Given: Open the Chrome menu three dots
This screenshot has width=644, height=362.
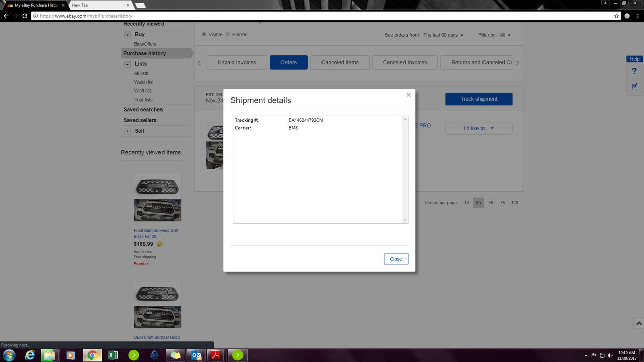Looking at the screenshot, I should 638,16.
